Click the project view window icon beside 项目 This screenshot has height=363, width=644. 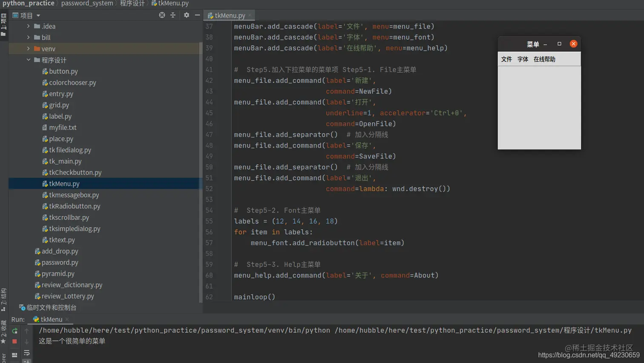point(15,15)
